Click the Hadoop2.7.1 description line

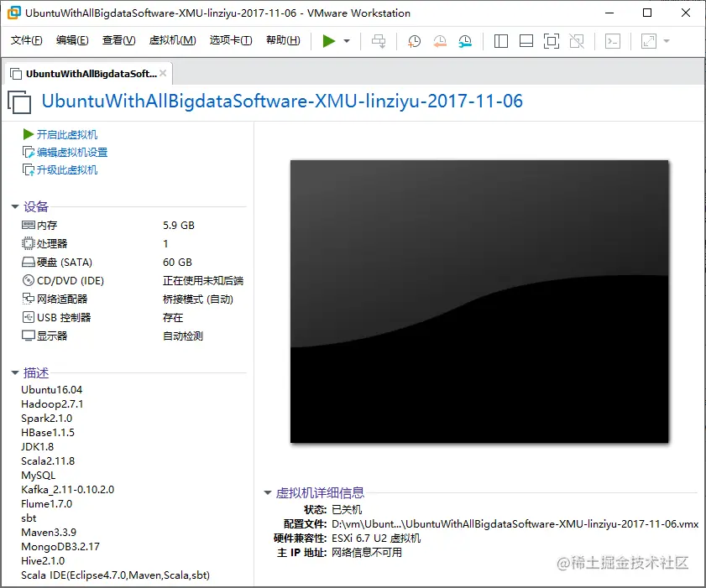pos(52,404)
